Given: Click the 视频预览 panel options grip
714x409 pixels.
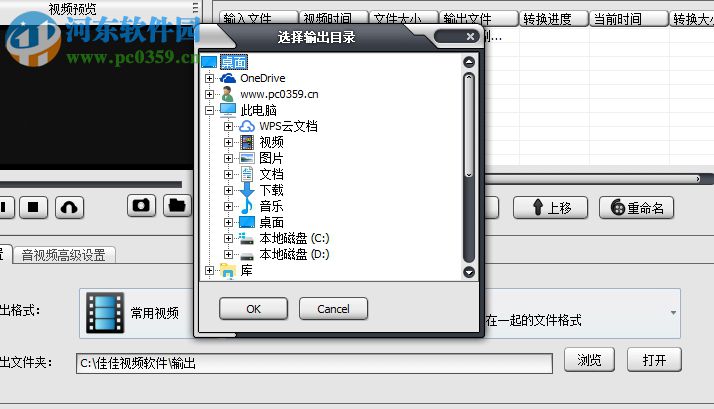Looking at the screenshot, I should [x=195, y=8].
